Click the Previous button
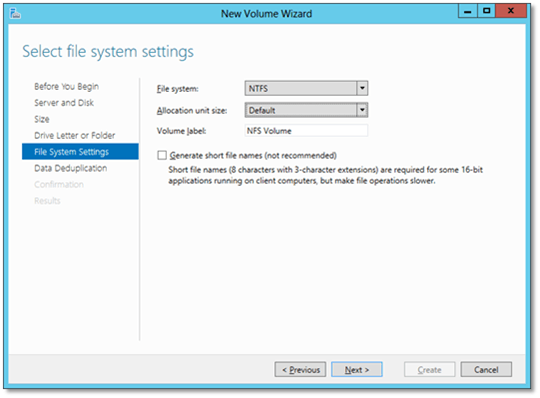This screenshot has width=540, height=398. pyautogui.click(x=300, y=369)
